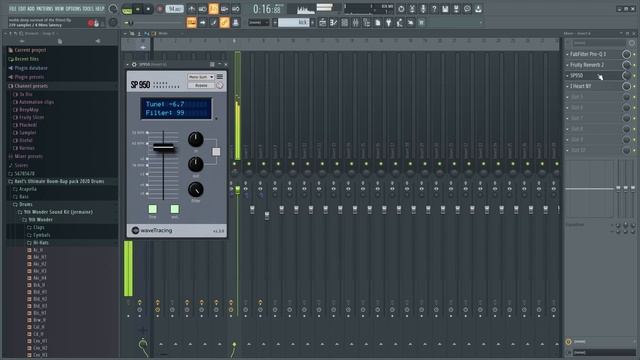Image resolution: width=640 pixels, height=360 pixels.
Task: Click the top knob on the SP950
Action: pyautogui.click(x=196, y=140)
